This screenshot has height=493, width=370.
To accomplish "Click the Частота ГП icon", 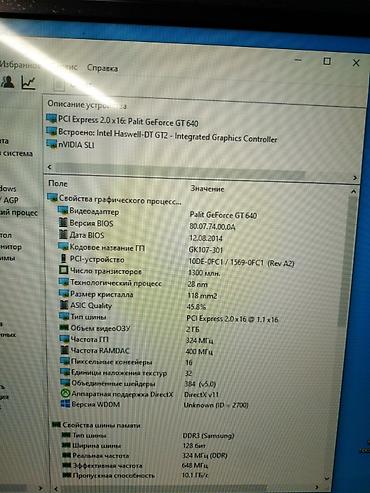I will tap(64, 339).
